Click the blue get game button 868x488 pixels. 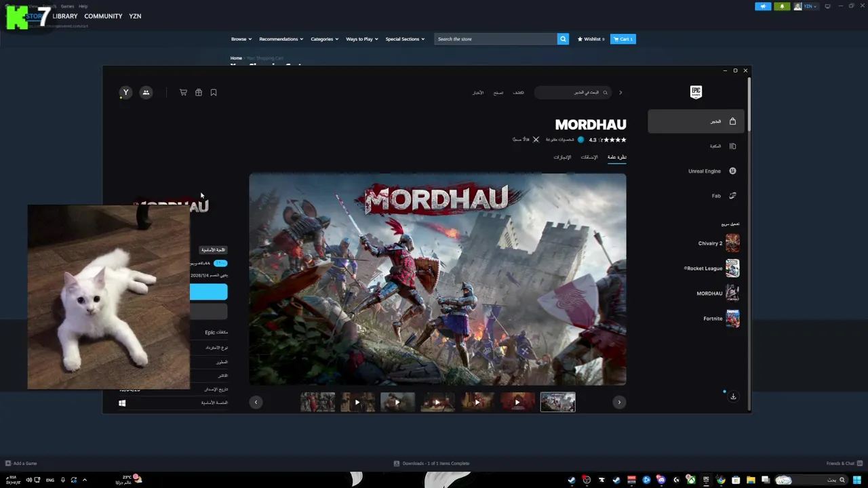pyautogui.click(x=209, y=292)
